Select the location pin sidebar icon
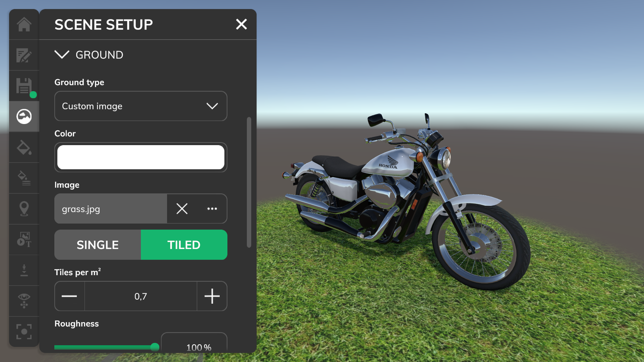The height and width of the screenshot is (362, 644). 24,208
